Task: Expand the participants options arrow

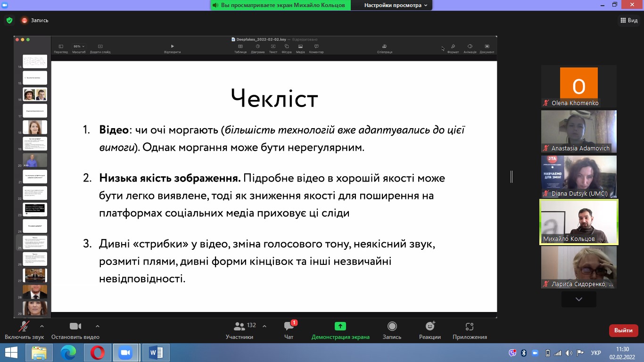Action: point(264,326)
